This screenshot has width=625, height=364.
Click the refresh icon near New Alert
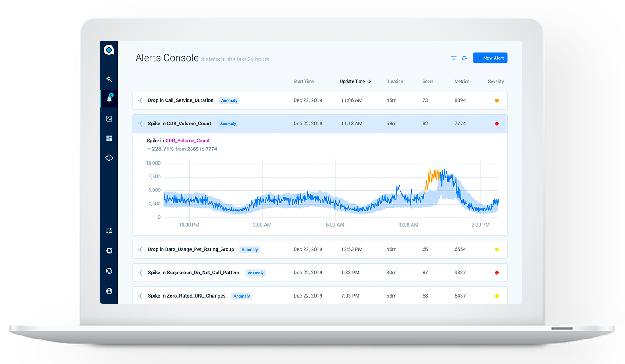(x=464, y=58)
